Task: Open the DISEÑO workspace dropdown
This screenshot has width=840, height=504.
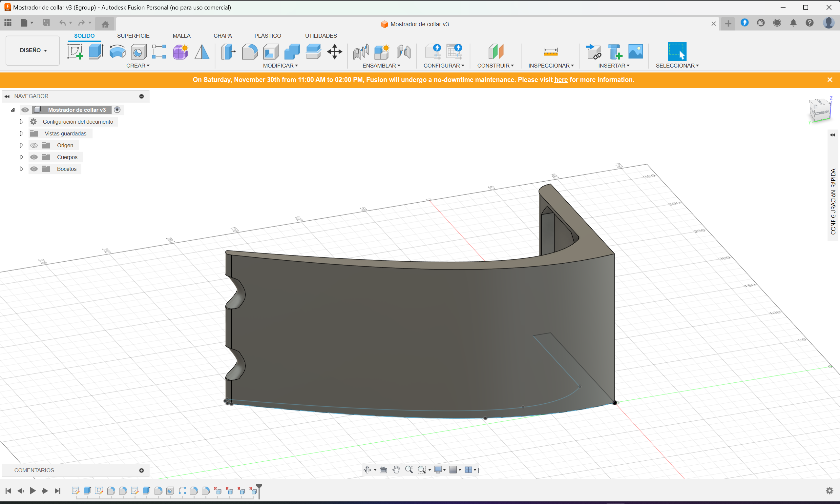Action: pyautogui.click(x=33, y=50)
